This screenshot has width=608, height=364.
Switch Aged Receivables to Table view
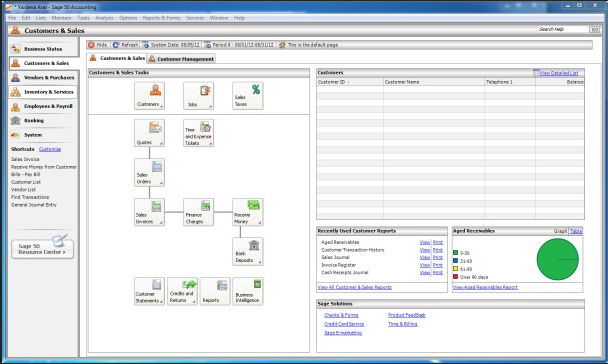pyautogui.click(x=576, y=231)
